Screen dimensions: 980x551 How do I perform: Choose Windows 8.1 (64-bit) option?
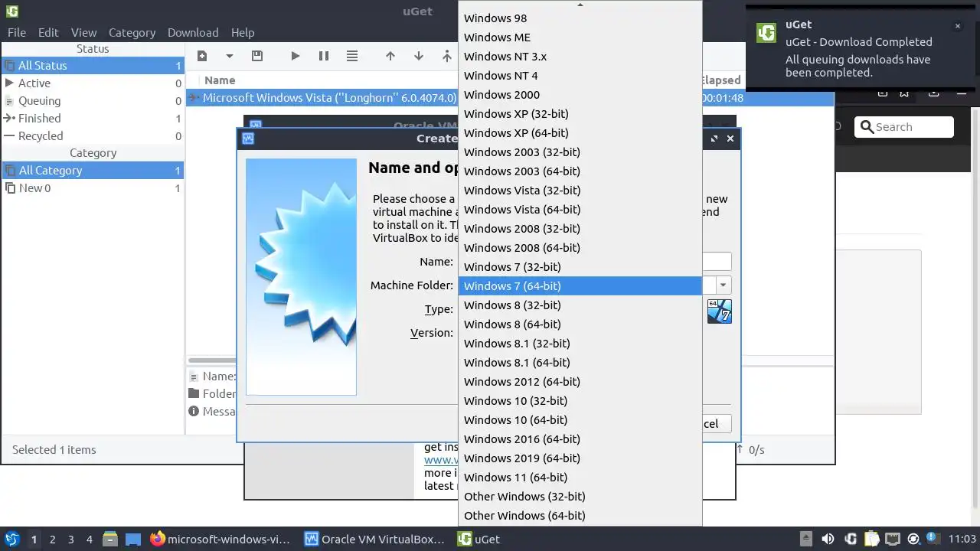(580, 362)
